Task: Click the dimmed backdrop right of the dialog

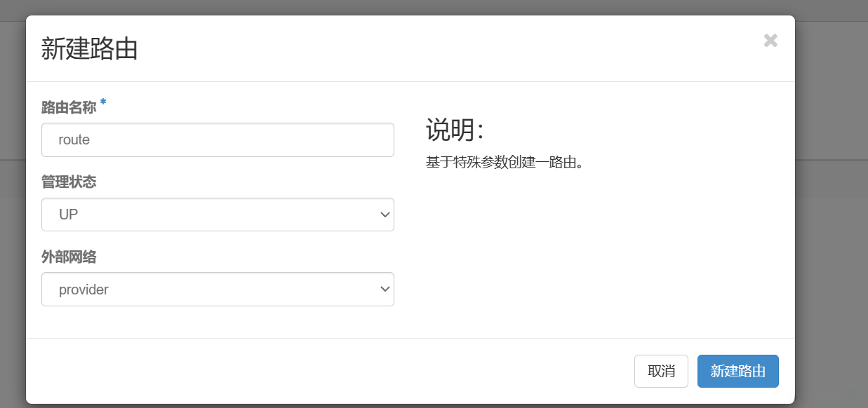Action: click(x=832, y=210)
